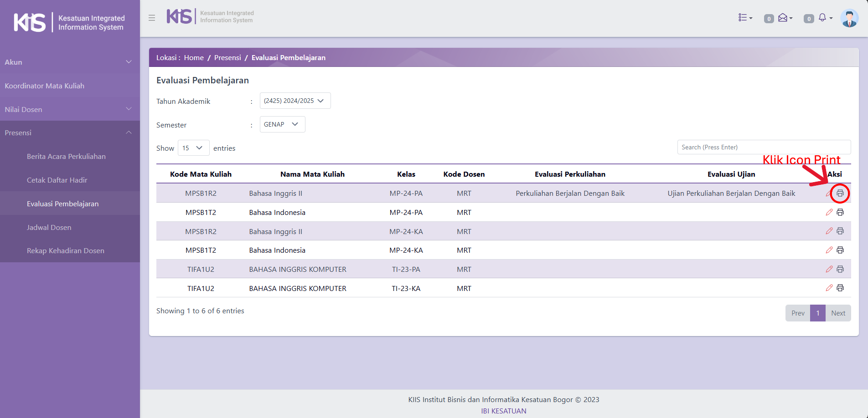This screenshot has width=868, height=418.
Task: Select Rekap Kehadiran Dosen menu item
Action: 65,250
